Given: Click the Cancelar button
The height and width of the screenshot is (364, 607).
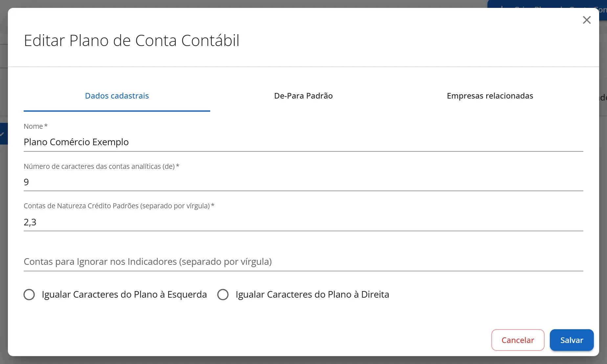Looking at the screenshot, I should [518, 340].
